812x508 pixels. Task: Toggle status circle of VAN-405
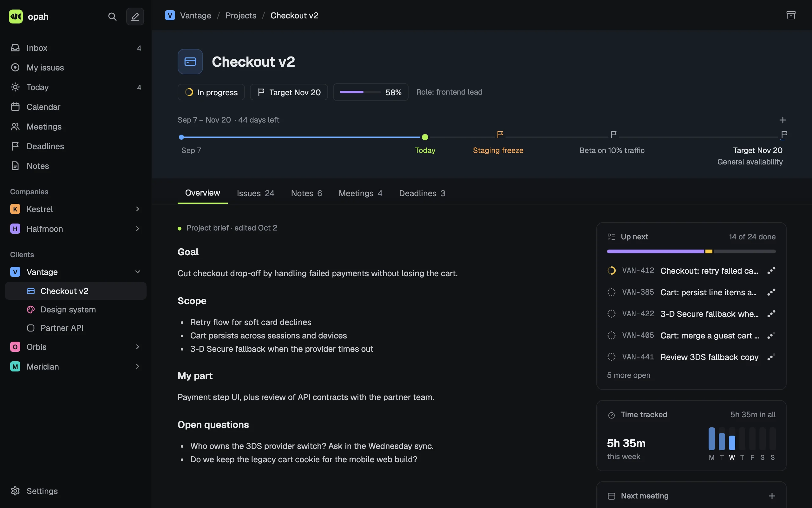(x=611, y=335)
